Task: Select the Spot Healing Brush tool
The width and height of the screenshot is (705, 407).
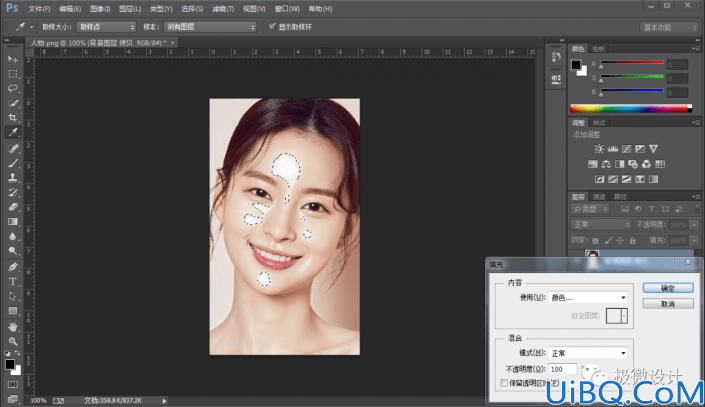Action: point(13,148)
